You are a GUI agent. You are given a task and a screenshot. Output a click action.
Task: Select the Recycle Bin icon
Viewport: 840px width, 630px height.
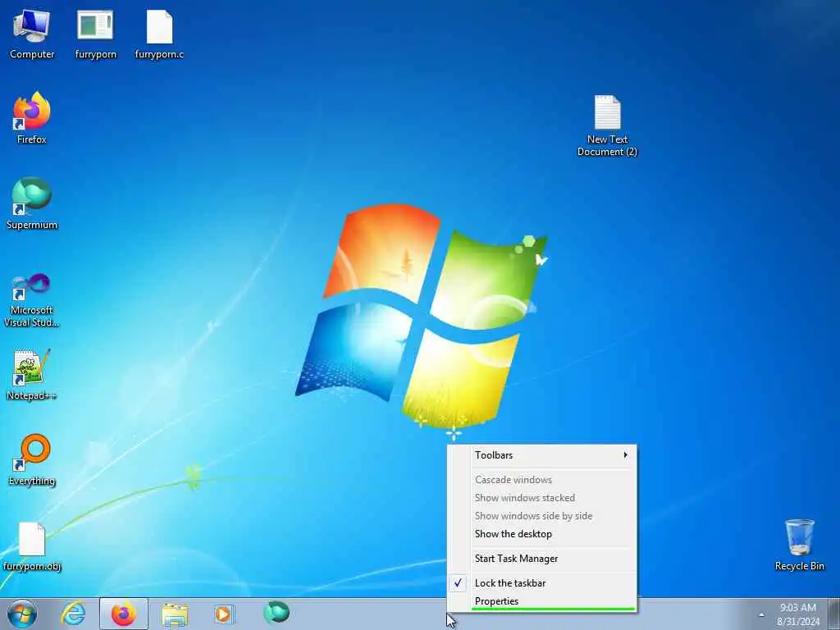pos(799,545)
